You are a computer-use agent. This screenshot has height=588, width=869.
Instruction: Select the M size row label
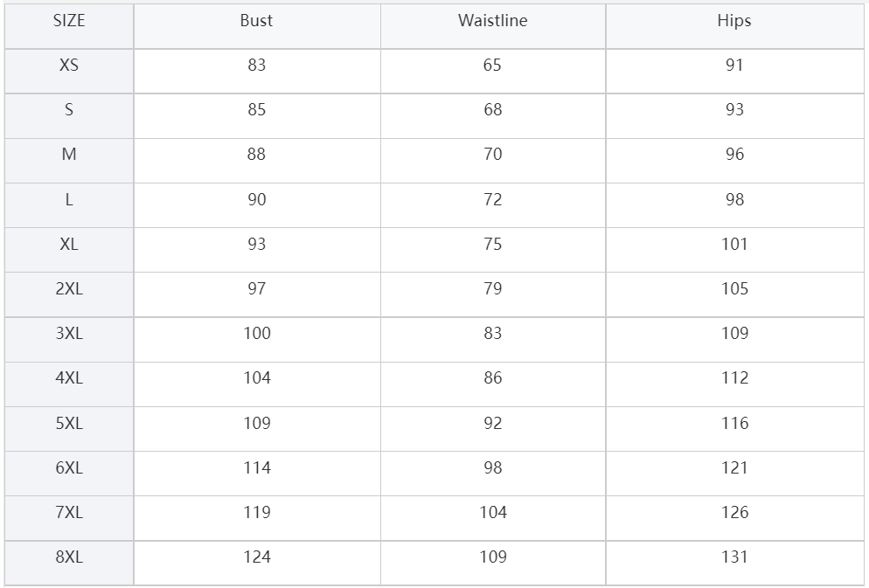point(69,154)
